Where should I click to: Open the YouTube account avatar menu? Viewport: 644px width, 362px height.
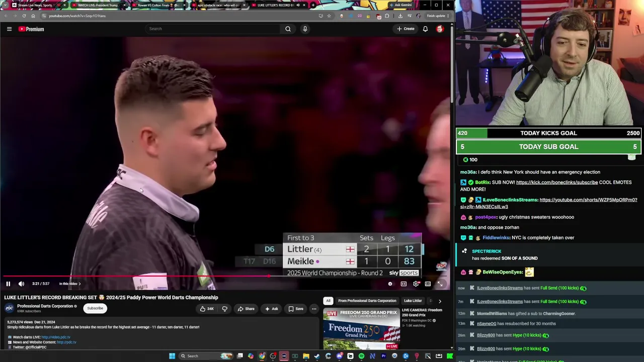click(440, 29)
